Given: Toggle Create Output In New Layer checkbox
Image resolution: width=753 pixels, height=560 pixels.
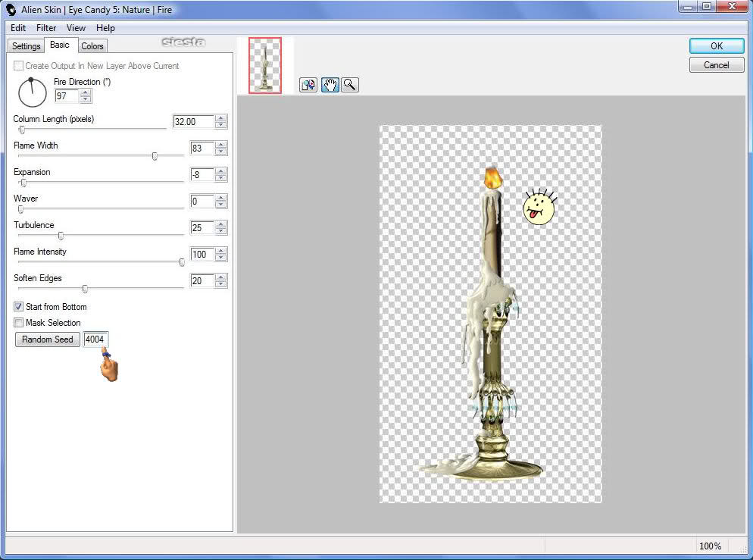Looking at the screenshot, I should click(19, 66).
